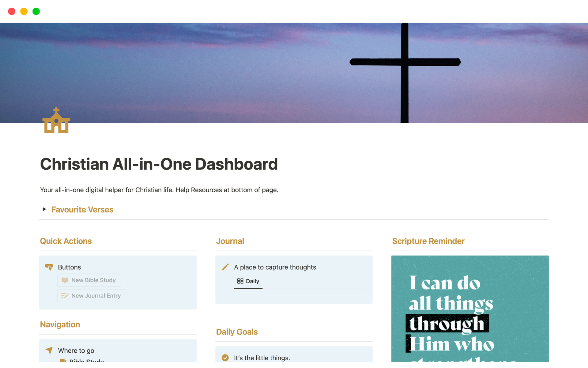Click the arrow icon beside Where to go
This screenshot has width=588, height=368.
click(49, 350)
